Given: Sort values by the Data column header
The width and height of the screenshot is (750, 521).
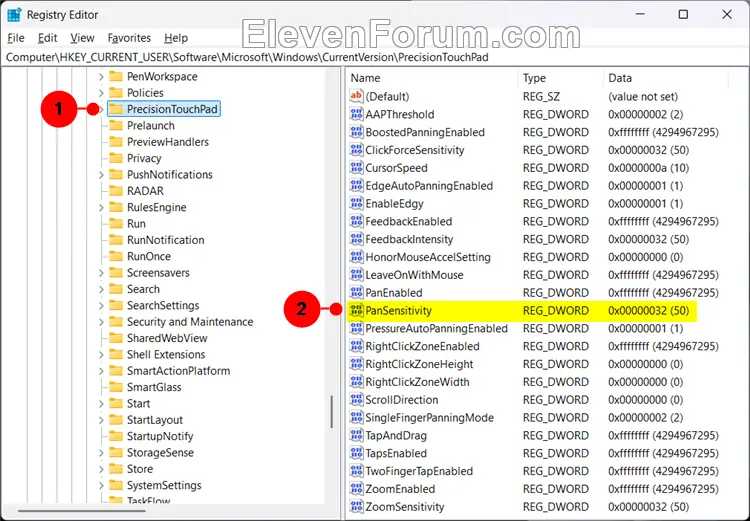Looking at the screenshot, I should (x=666, y=78).
